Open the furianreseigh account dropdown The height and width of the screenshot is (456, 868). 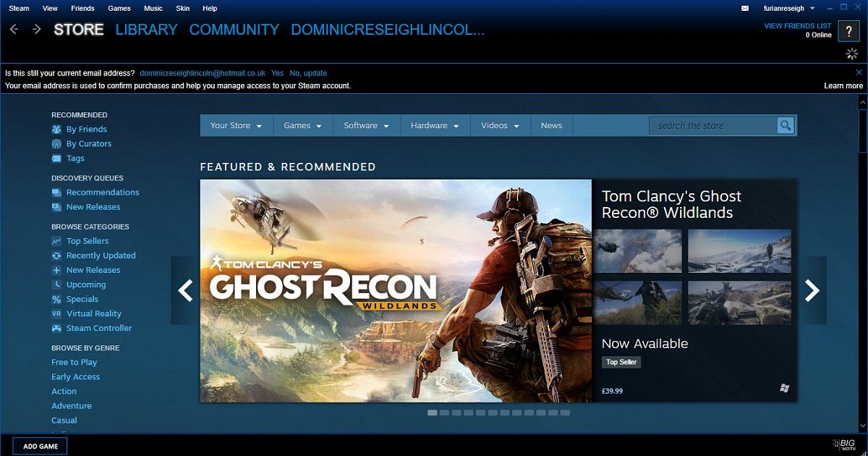pyautogui.click(x=789, y=9)
